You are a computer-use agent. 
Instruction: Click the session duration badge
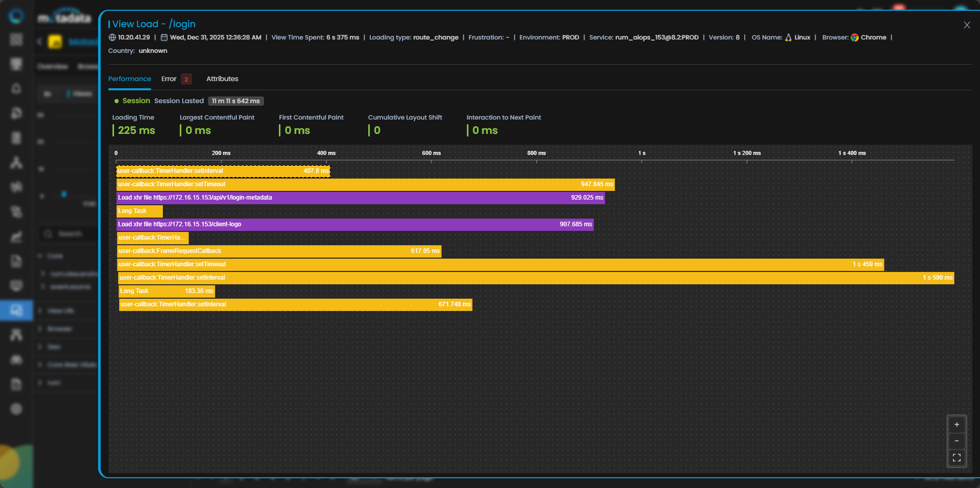coord(236,101)
